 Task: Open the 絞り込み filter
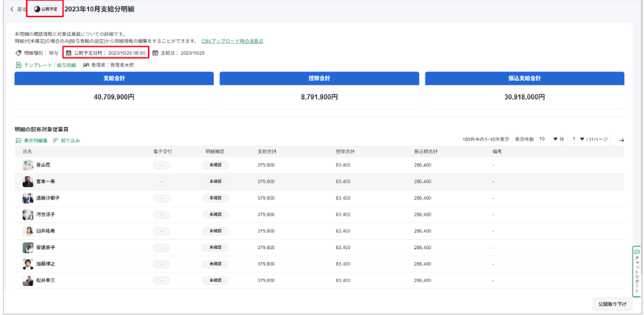click(x=66, y=141)
